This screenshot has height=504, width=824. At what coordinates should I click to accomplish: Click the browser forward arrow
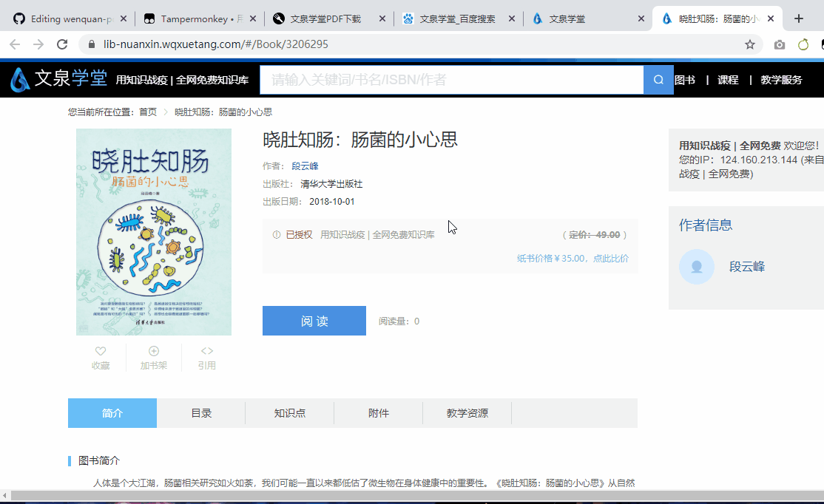pyautogui.click(x=38, y=44)
